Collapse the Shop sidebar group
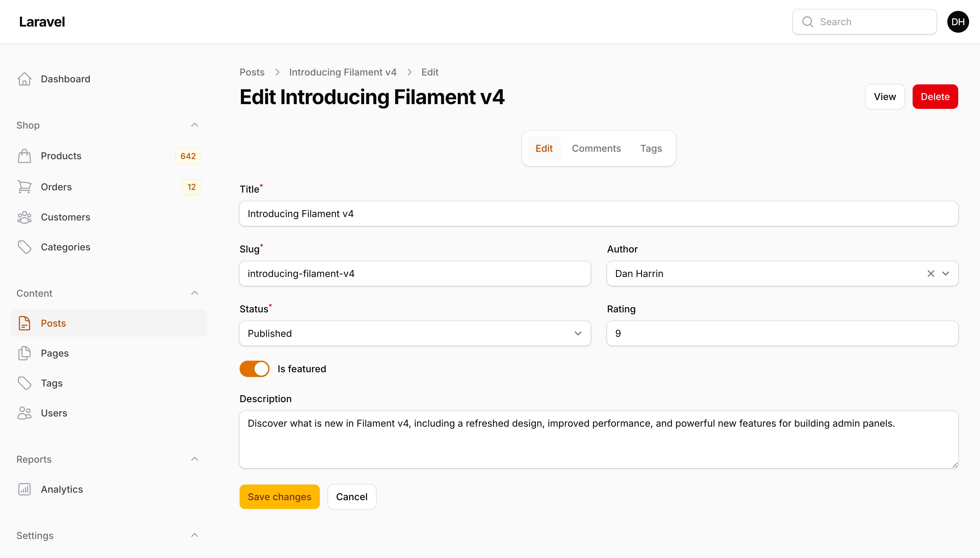 pyautogui.click(x=195, y=125)
